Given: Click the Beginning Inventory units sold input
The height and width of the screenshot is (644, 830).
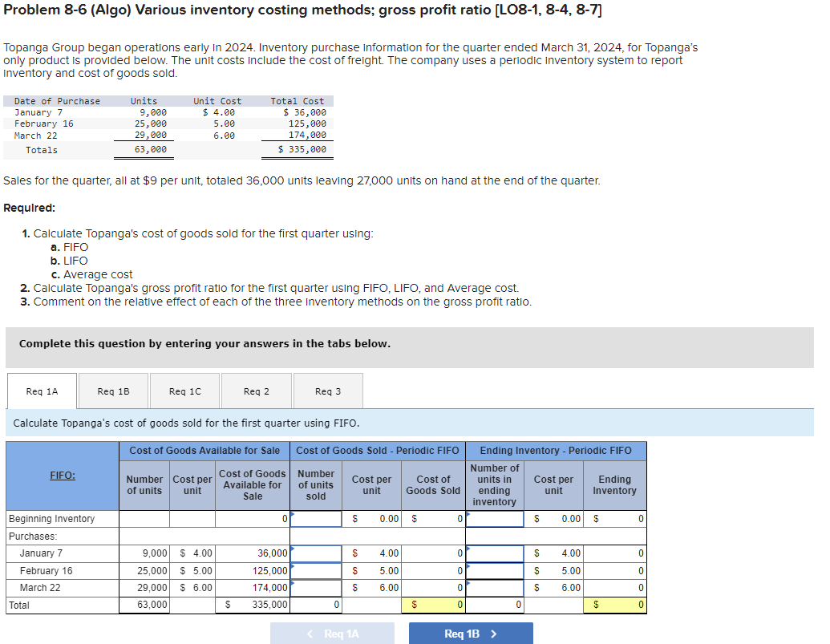Looking at the screenshot, I should click(316, 519).
